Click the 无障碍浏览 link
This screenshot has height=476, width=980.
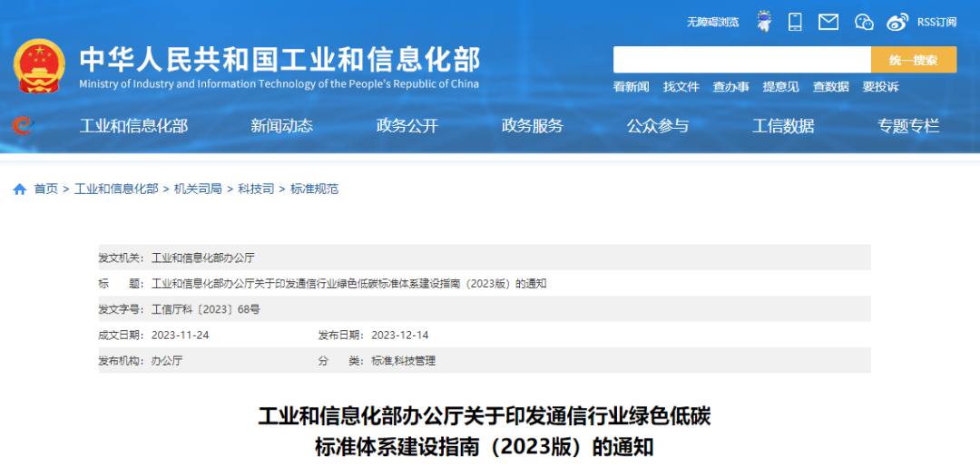[712, 22]
